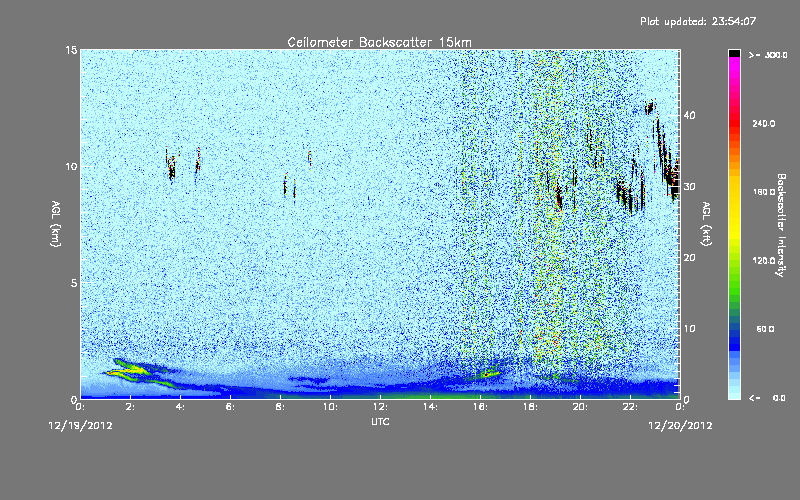800x500 pixels.
Task: Click the start date 12/19/2012 label
Action: [81, 426]
